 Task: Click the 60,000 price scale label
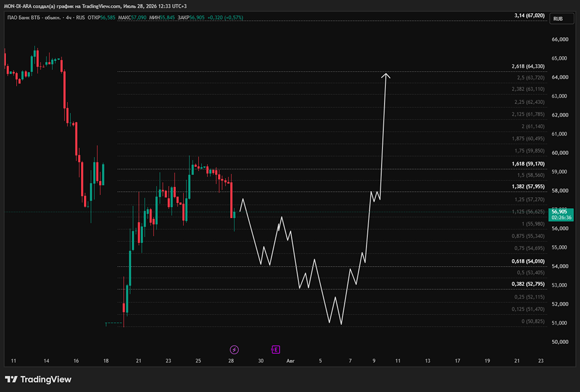(x=560, y=153)
